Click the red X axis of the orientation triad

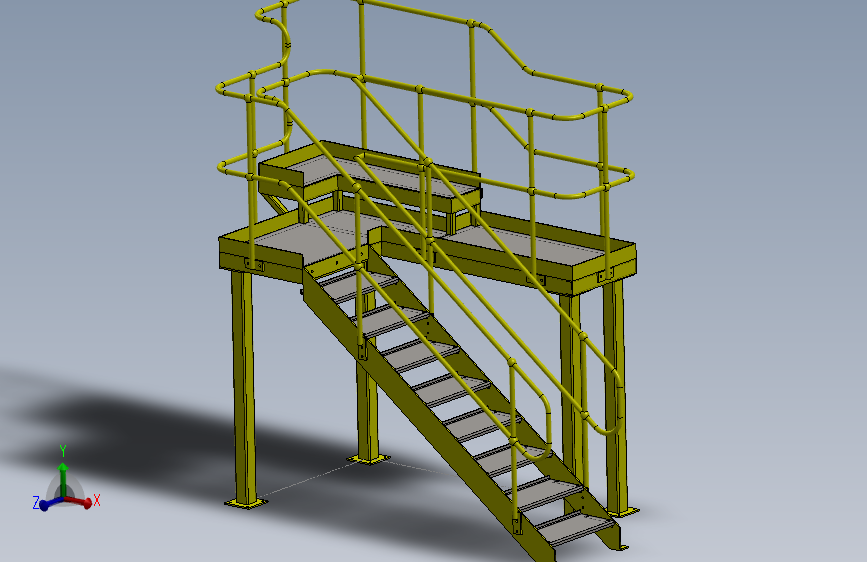[x=79, y=501]
